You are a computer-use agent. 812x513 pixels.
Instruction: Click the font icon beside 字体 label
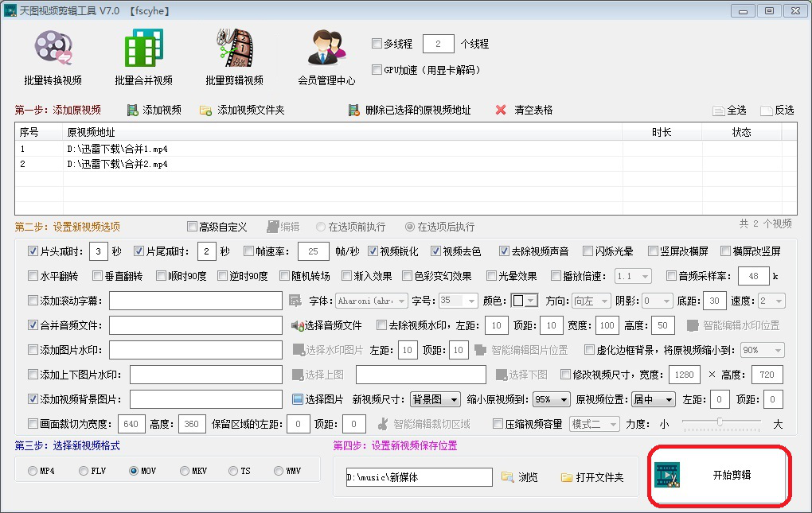(x=295, y=301)
